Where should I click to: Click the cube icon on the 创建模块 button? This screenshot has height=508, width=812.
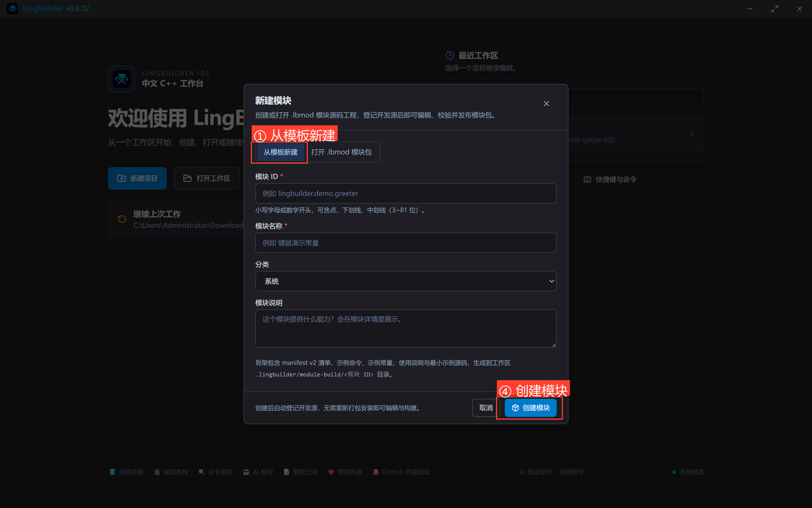[515, 408]
